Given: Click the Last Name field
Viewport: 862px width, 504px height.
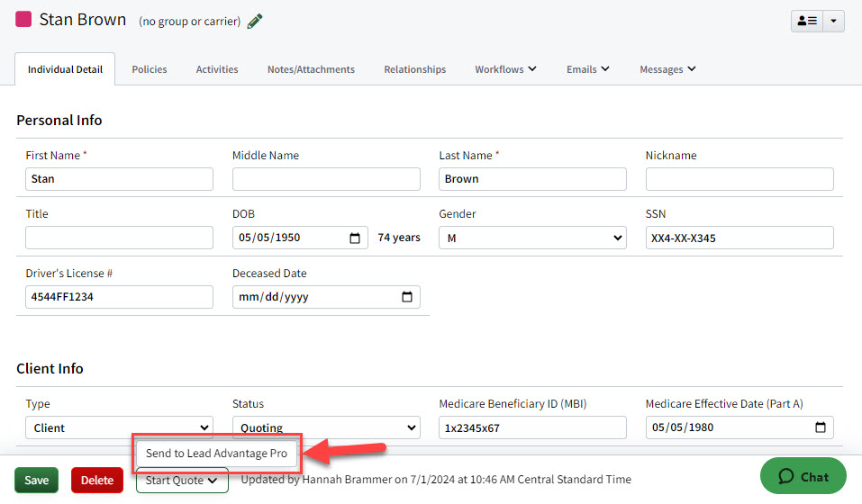Looking at the screenshot, I should [x=532, y=179].
